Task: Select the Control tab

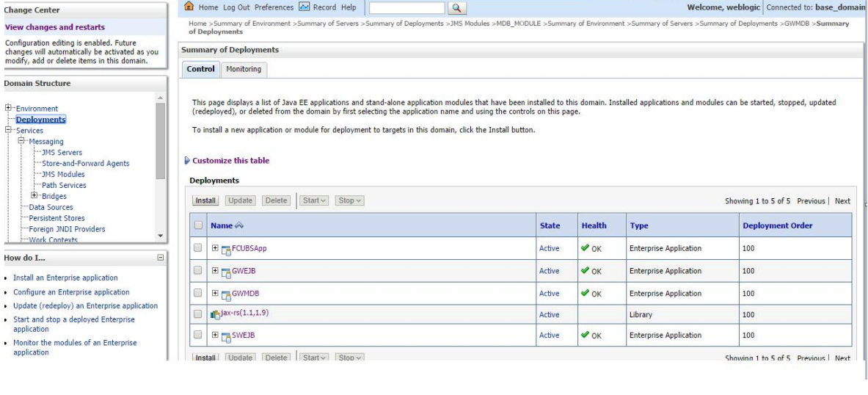Action: point(200,69)
